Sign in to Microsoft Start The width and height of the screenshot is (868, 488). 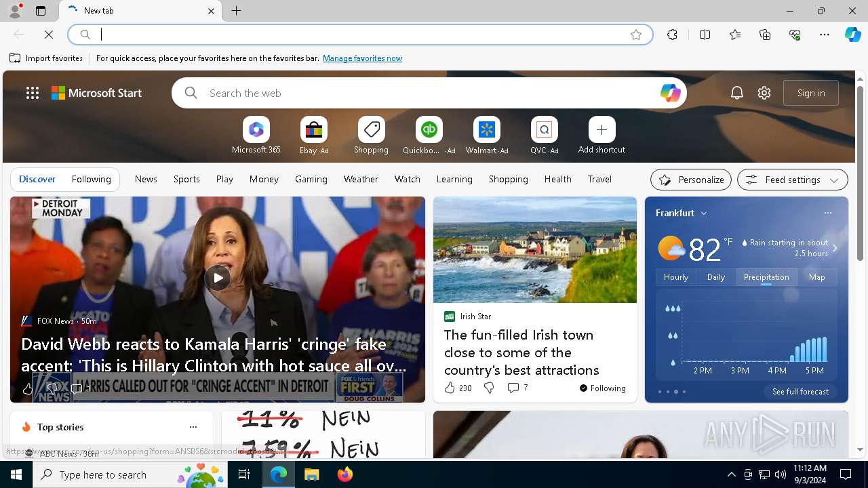pos(811,93)
